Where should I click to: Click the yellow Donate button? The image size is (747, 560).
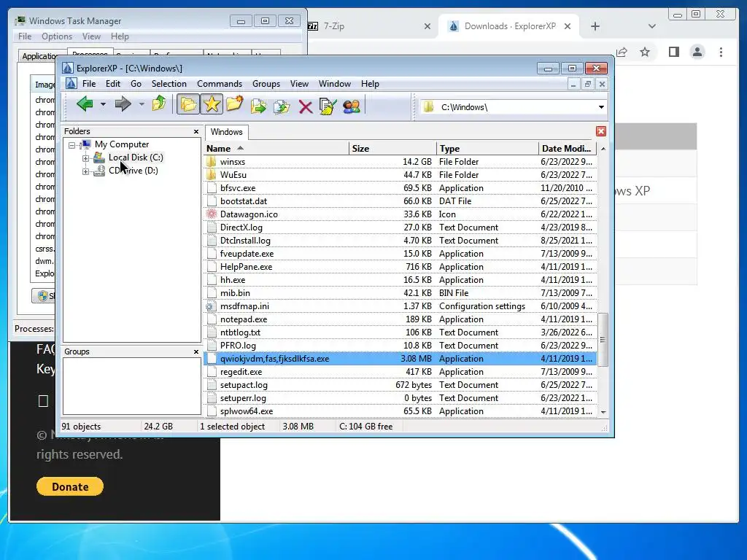tap(70, 486)
